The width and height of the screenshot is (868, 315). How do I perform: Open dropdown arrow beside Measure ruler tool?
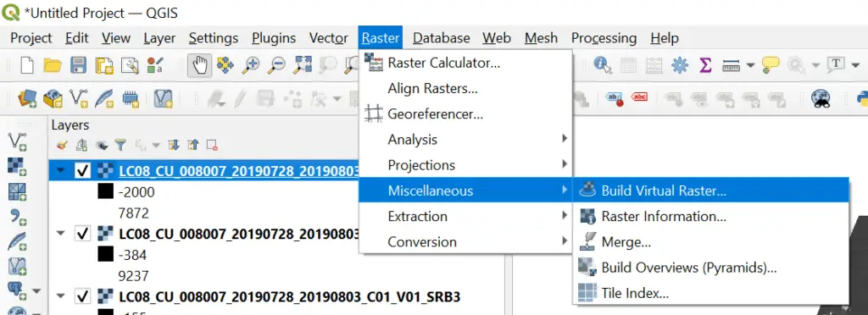point(750,65)
